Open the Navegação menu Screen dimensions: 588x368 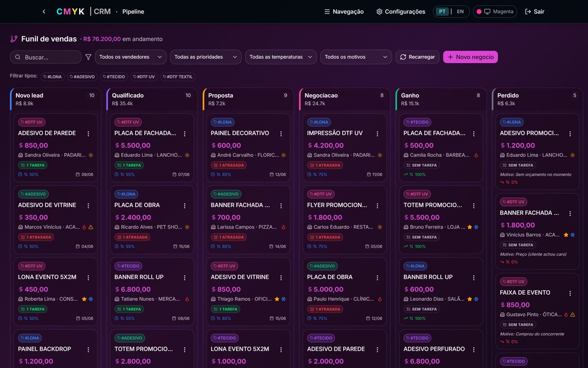coord(344,11)
